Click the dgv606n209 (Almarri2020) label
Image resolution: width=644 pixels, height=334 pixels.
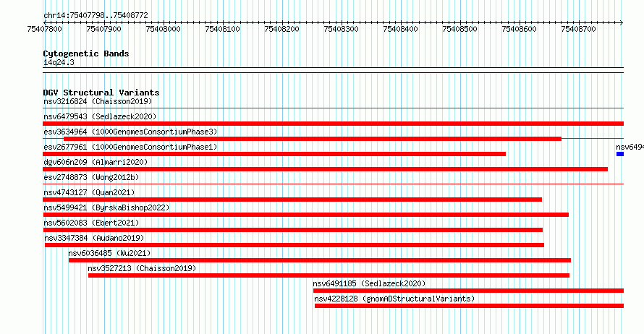(96, 162)
